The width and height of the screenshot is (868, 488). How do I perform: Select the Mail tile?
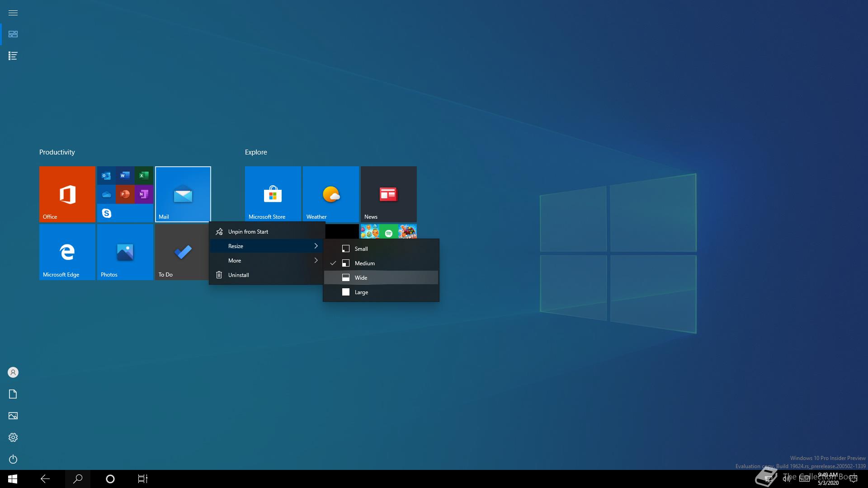183,194
